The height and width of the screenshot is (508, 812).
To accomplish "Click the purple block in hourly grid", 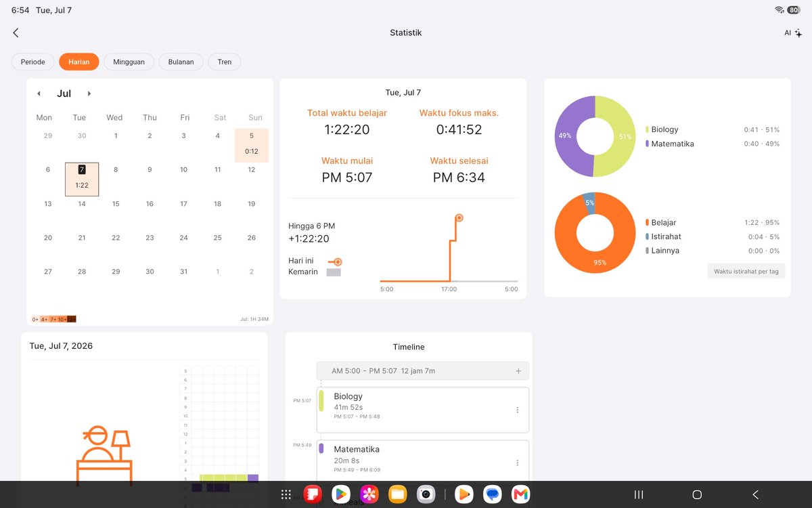I will (253, 478).
